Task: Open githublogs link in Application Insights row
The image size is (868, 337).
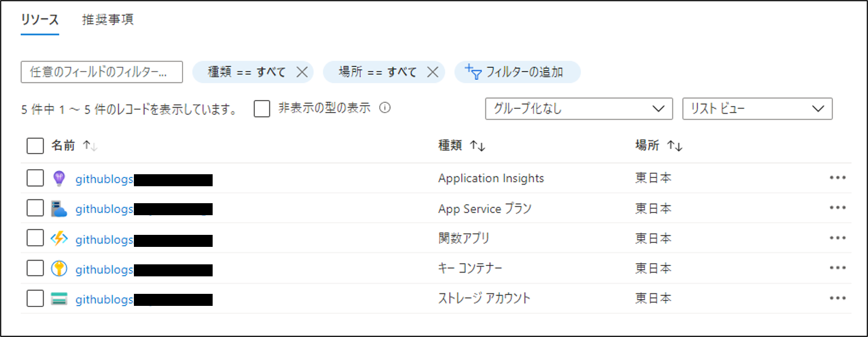Action: pos(104,179)
